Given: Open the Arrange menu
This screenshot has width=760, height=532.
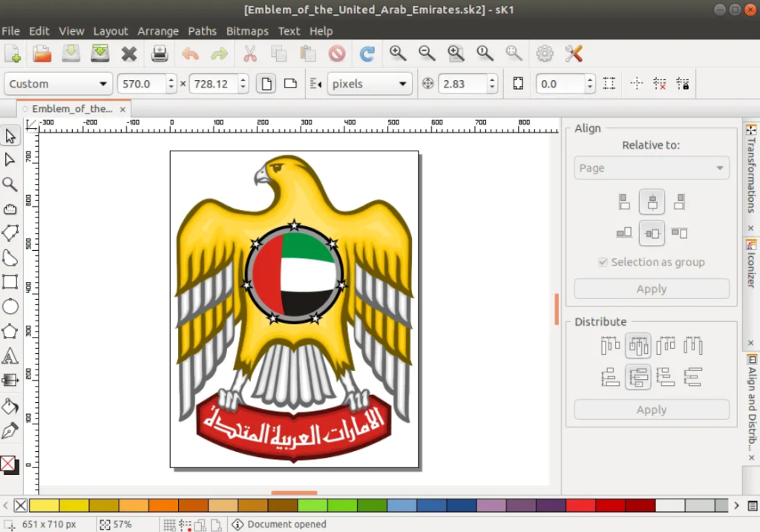Looking at the screenshot, I should [158, 31].
